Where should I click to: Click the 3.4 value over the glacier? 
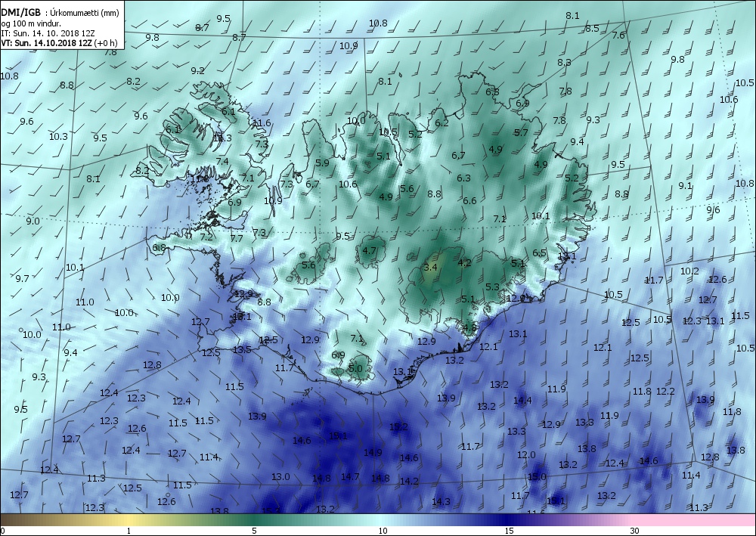[429, 267]
